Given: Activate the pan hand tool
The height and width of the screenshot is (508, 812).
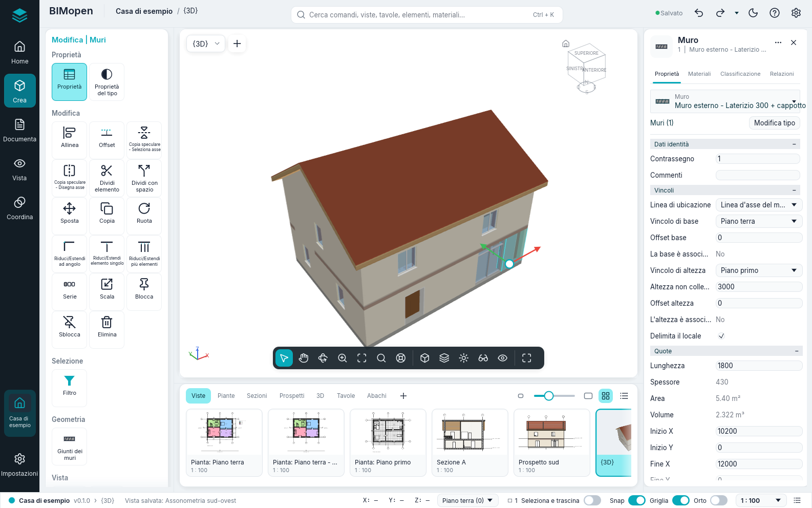Looking at the screenshot, I should click(x=304, y=358).
